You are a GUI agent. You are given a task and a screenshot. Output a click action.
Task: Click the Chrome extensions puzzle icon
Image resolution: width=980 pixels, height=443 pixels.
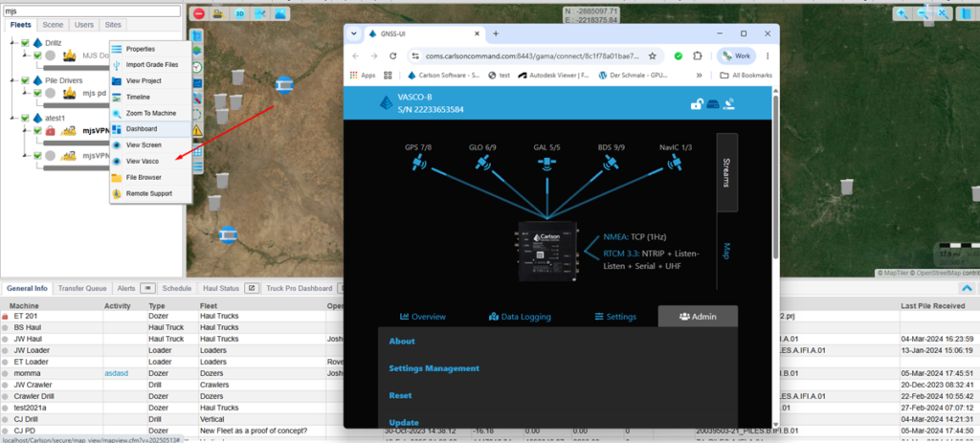[698, 55]
